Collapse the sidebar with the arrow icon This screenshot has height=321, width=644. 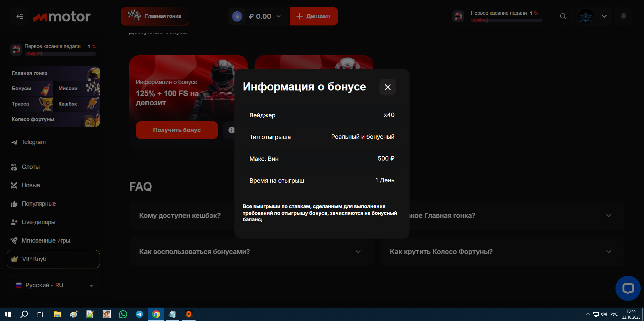click(x=20, y=16)
